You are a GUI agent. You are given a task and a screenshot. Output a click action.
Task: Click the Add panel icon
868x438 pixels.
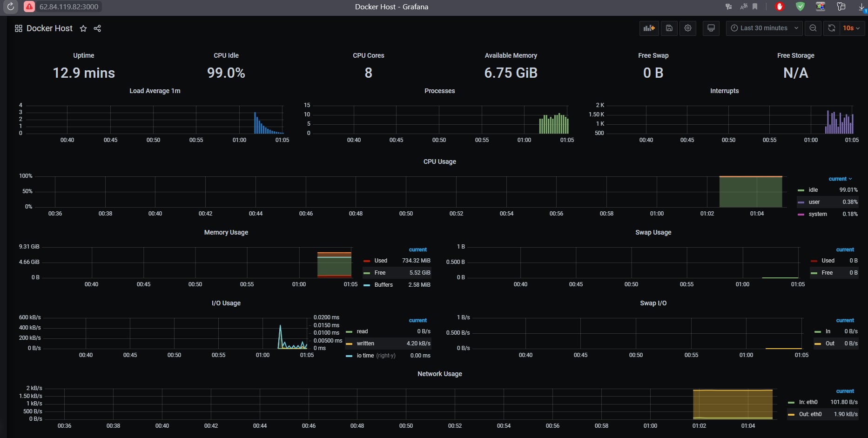click(x=649, y=28)
